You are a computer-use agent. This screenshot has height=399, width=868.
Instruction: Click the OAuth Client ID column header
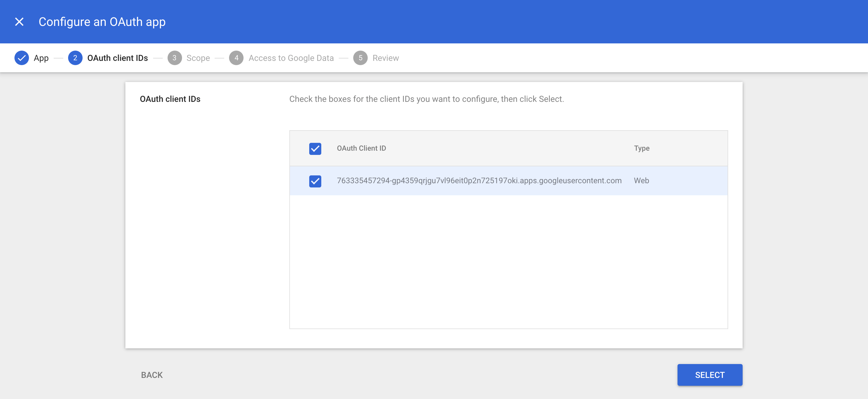361,148
